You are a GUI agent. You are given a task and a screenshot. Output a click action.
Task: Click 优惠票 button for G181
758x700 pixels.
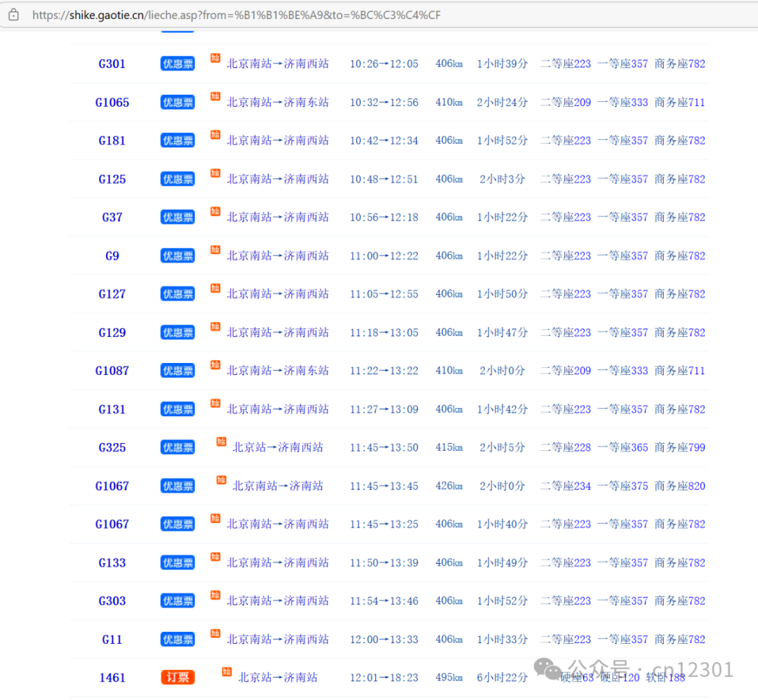pyautogui.click(x=178, y=141)
